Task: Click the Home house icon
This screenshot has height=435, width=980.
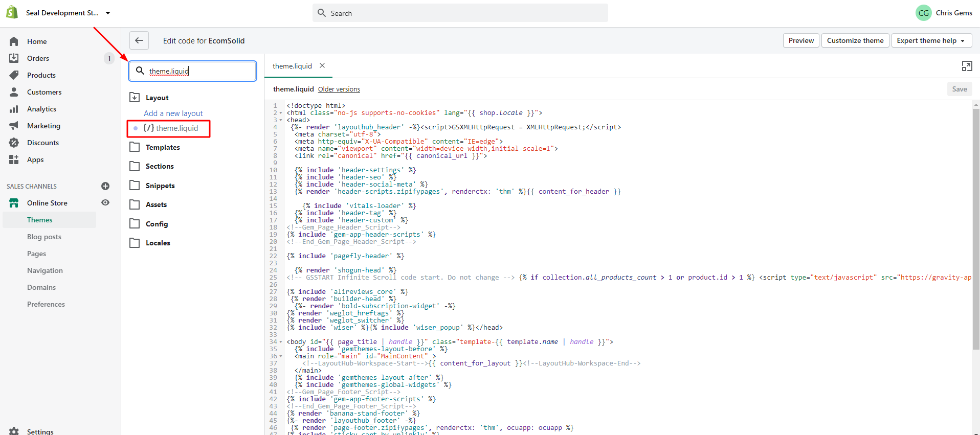Action: pos(14,41)
